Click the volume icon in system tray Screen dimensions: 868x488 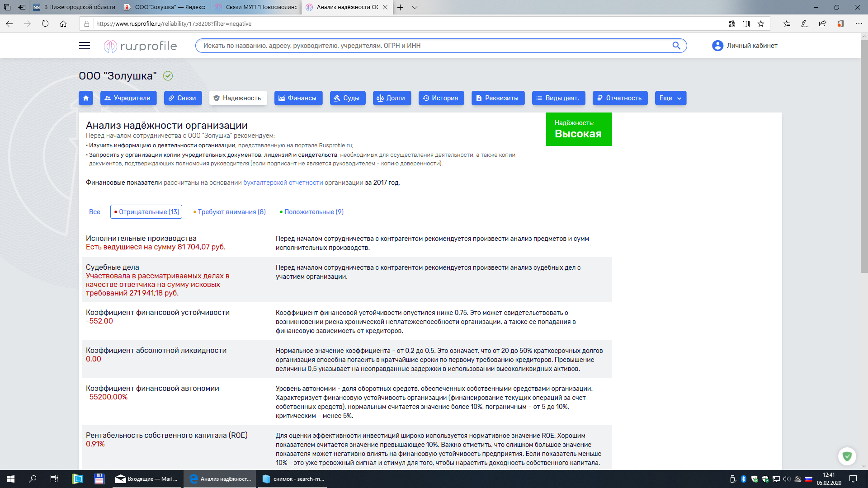tap(787, 479)
